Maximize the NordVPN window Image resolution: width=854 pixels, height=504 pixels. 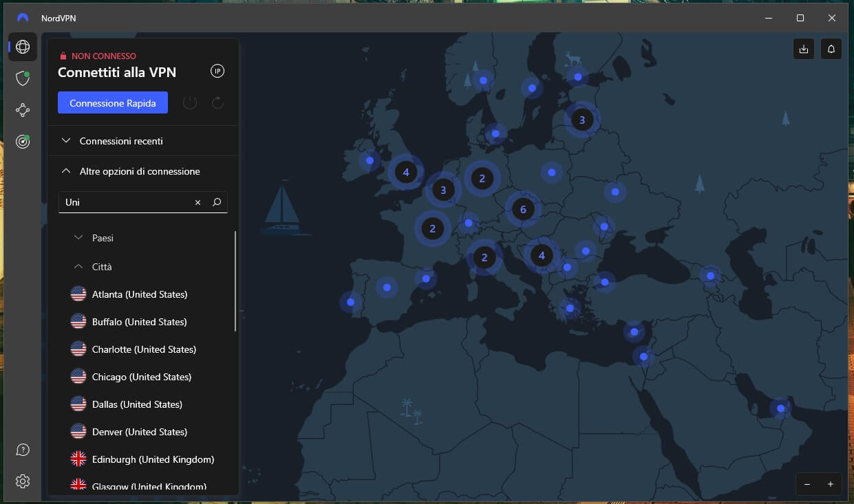[800, 18]
